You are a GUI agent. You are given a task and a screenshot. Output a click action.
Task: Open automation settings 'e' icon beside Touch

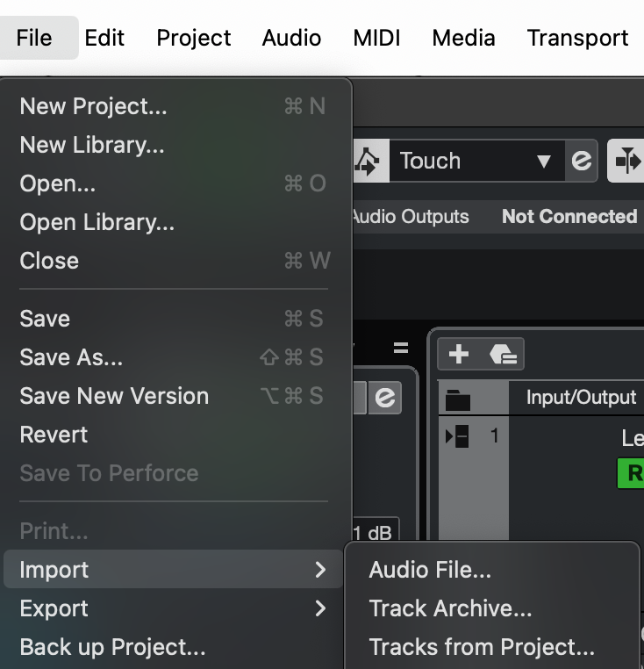click(x=581, y=161)
